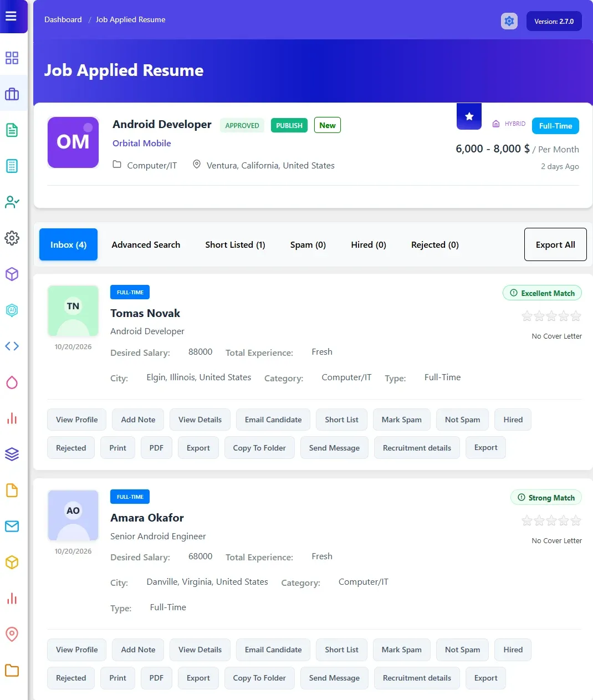593x700 pixels.
Task: Click the star featured badge on job card
Action: 469,116
